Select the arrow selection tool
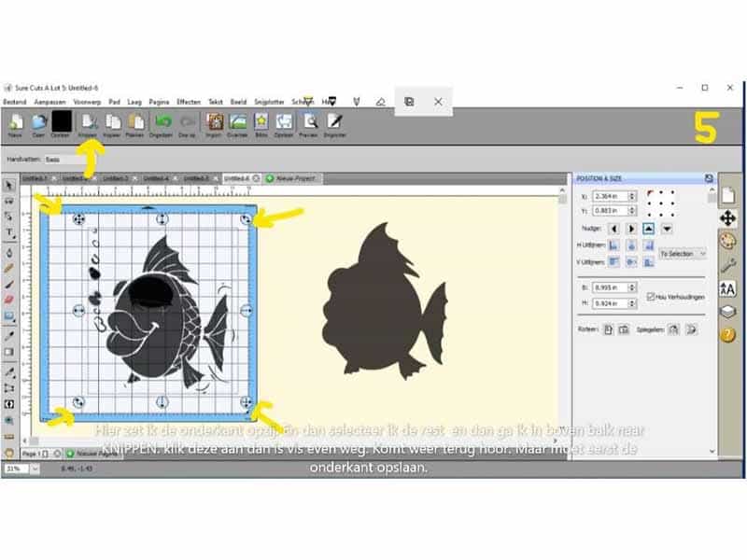Screen dimensions: 747x560 coord(9,186)
